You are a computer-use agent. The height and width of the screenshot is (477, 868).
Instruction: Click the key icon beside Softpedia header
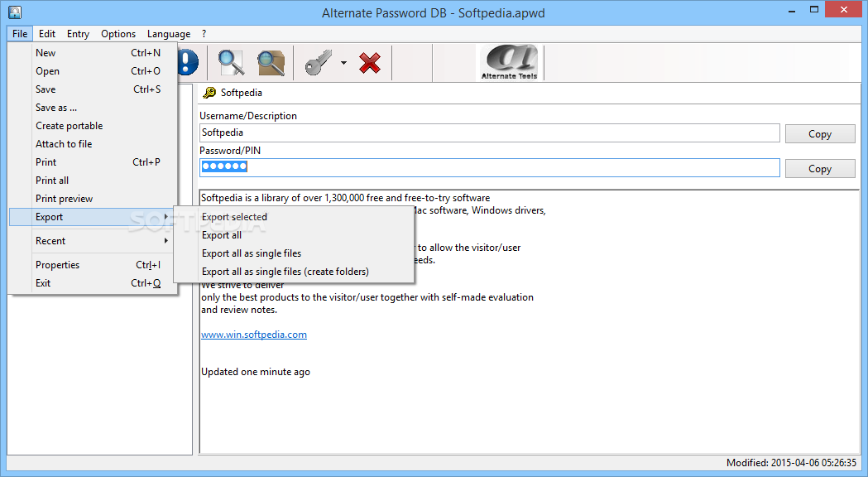click(209, 93)
